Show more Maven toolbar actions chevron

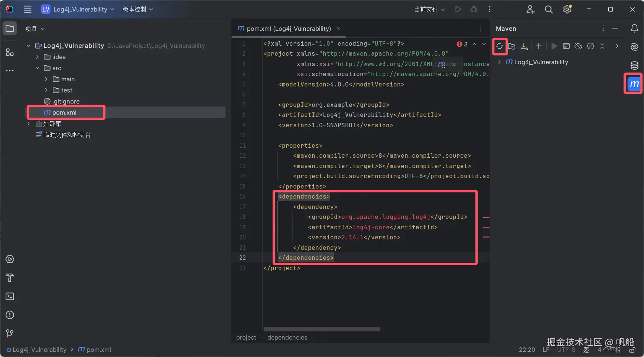pos(617,46)
